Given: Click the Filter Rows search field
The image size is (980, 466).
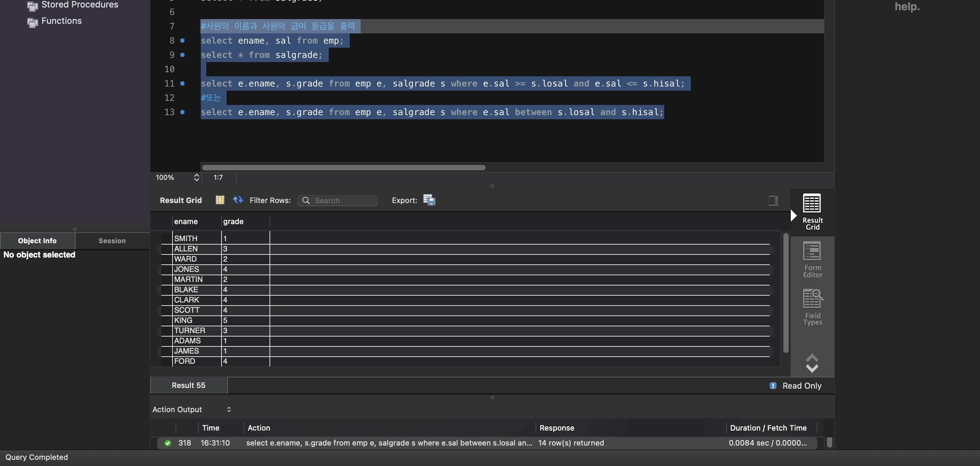Looking at the screenshot, I should point(338,200).
